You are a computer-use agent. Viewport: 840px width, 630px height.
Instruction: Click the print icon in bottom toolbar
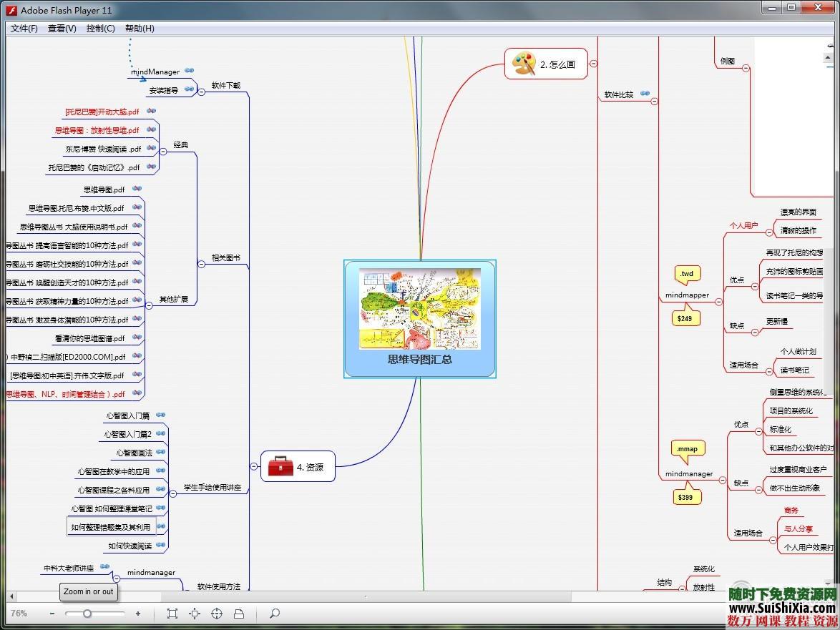click(x=239, y=614)
